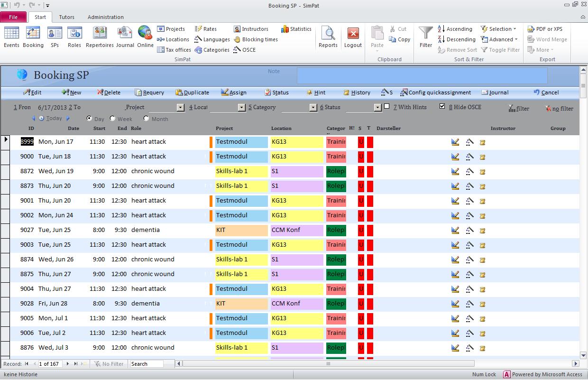This screenshot has height=380, width=588.
Task: Click the Duplicate button
Action: point(192,93)
